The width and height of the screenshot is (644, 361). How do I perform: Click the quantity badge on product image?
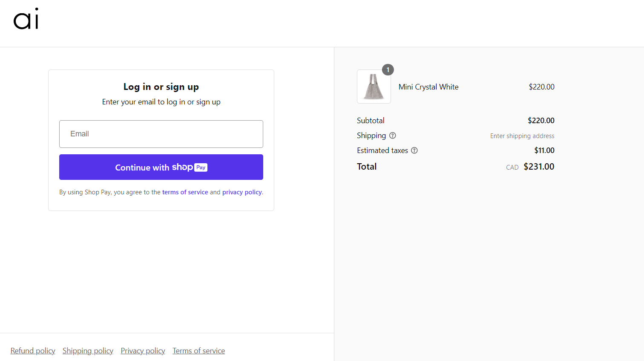[x=388, y=70]
